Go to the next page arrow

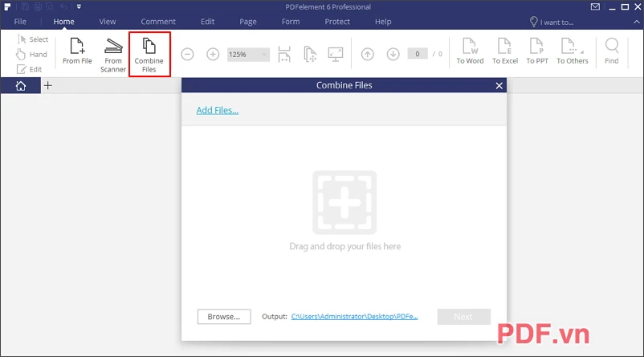point(393,54)
